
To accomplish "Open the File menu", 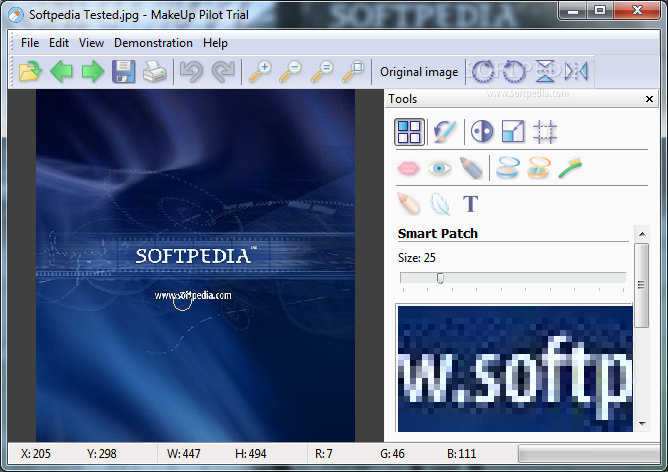I will tap(30, 43).
